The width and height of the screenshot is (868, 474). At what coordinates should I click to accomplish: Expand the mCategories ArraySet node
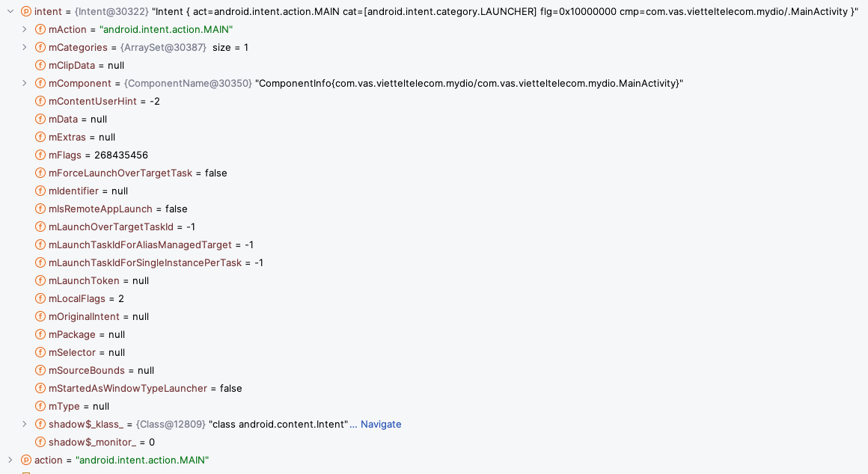pos(25,47)
